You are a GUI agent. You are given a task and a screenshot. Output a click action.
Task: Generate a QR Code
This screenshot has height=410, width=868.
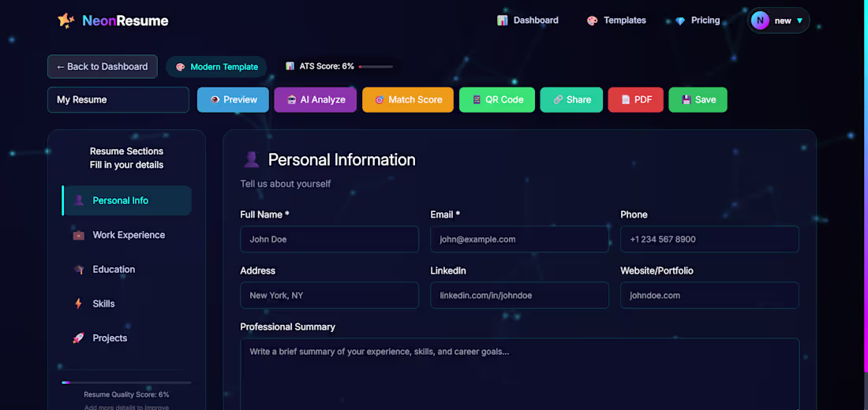coord(497,99)
